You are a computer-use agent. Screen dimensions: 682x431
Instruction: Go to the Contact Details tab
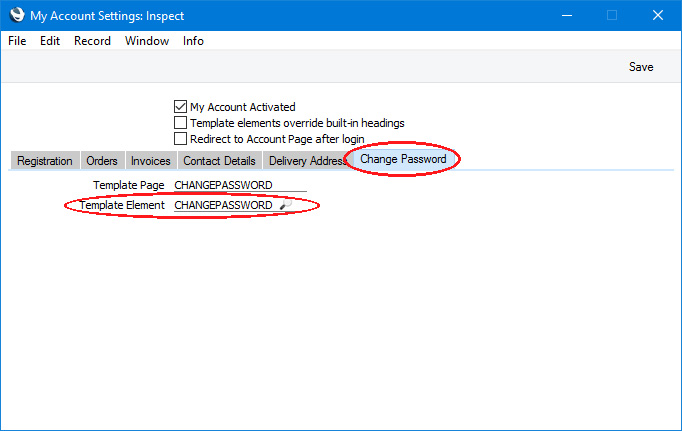[x=219, y=161]
